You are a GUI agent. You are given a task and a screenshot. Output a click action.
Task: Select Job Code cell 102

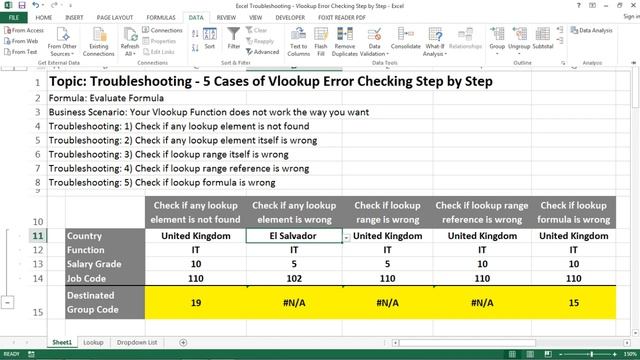294,278
